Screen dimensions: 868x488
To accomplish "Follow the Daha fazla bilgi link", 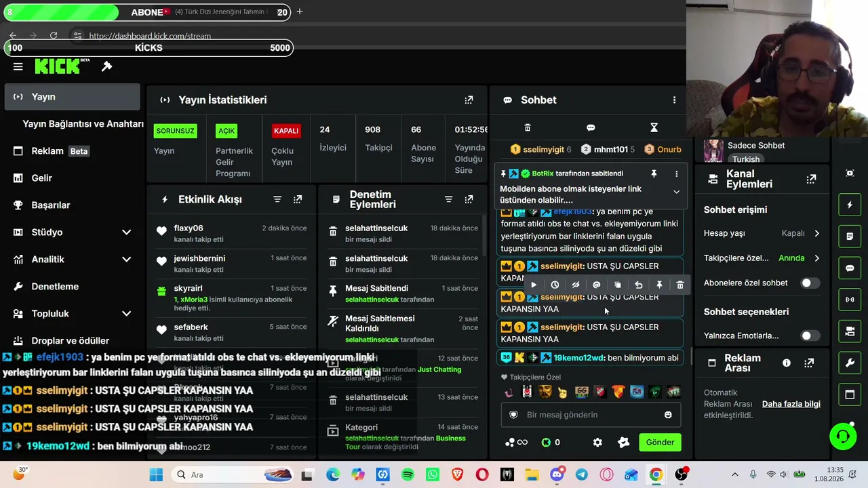I will 791,404.
